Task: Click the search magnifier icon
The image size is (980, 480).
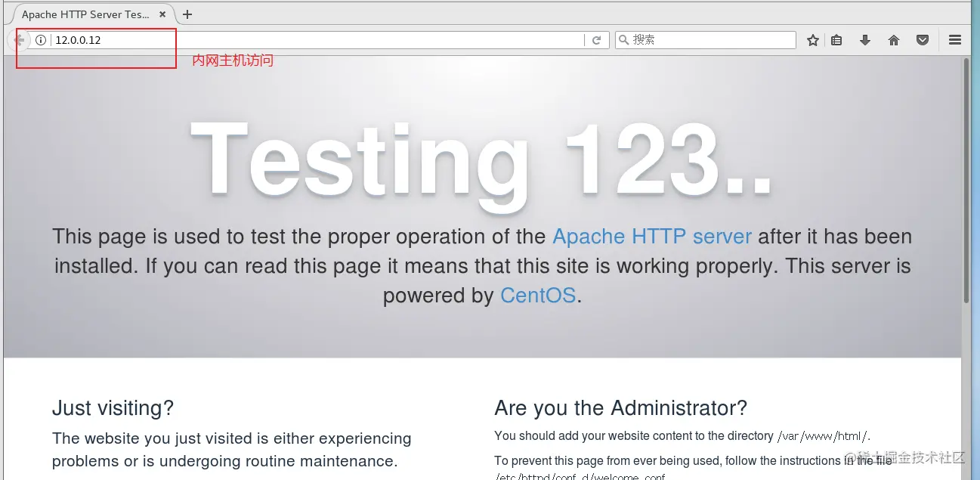Action: [624, 40]
